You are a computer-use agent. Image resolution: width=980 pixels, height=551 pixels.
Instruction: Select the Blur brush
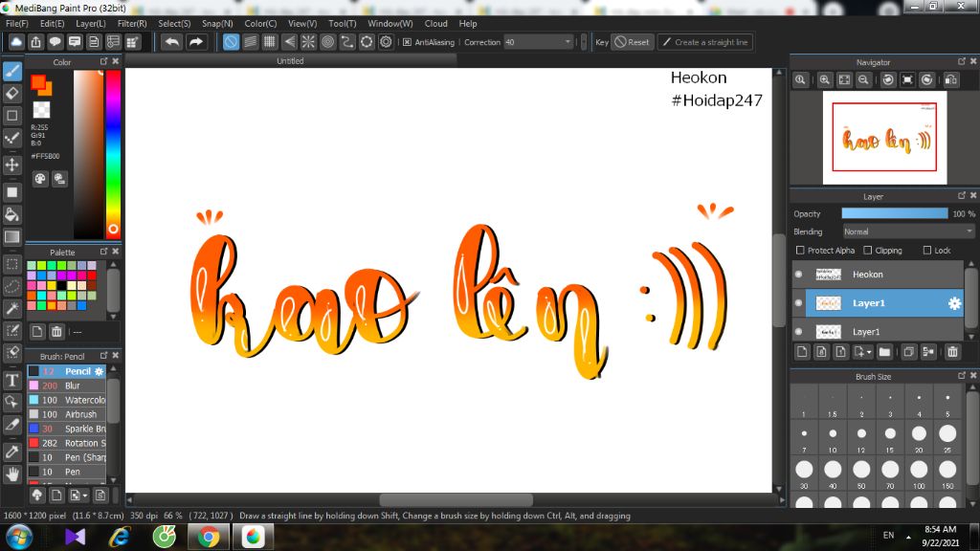click(x=66, y=386)
